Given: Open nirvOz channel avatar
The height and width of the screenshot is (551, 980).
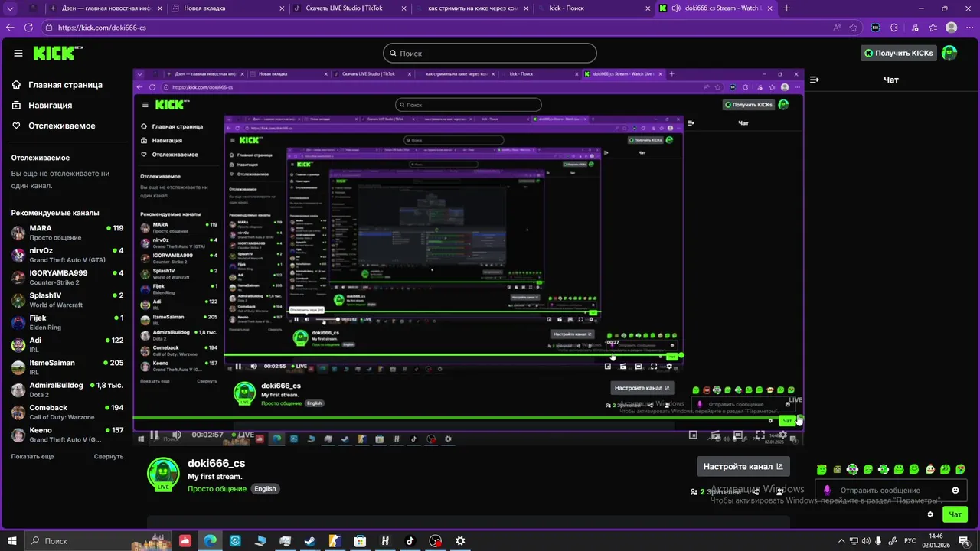Looking at the screenshot, I should (18, 255).
